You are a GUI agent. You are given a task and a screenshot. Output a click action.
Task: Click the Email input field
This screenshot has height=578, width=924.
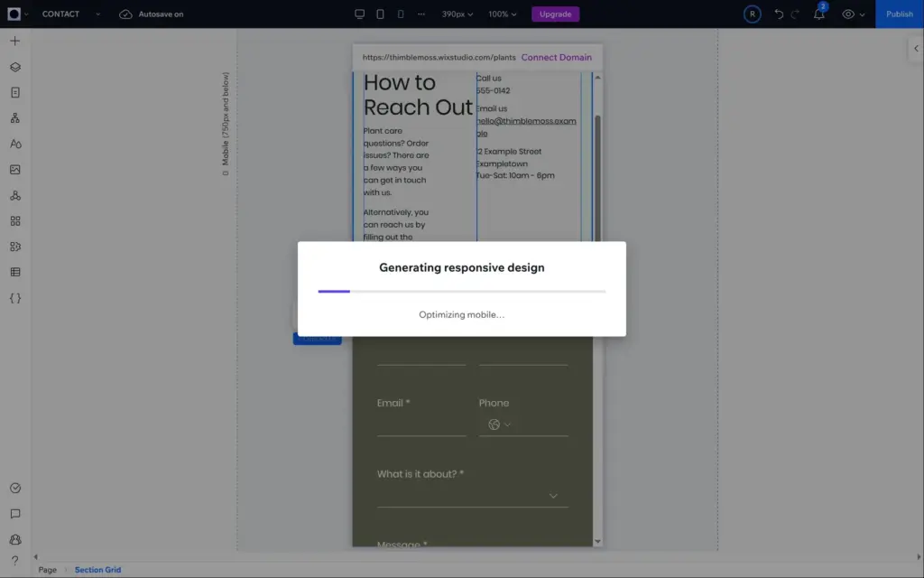[x=421, y=424]
